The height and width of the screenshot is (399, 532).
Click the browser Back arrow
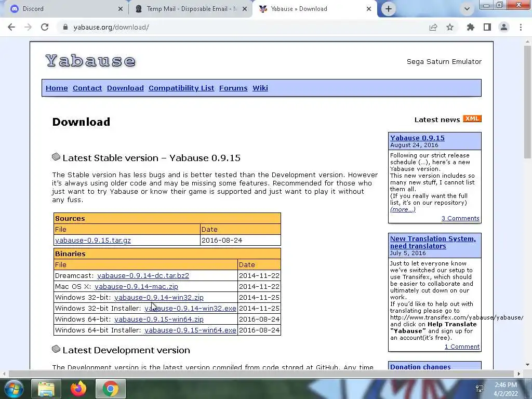11,27
